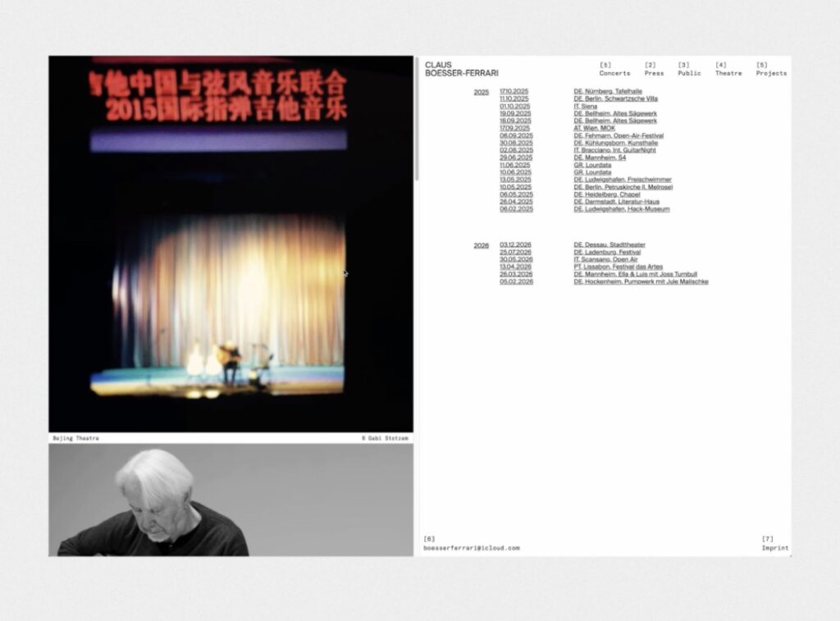Open the Nürnberg Tafelhalle concert link

pos(608,91)
